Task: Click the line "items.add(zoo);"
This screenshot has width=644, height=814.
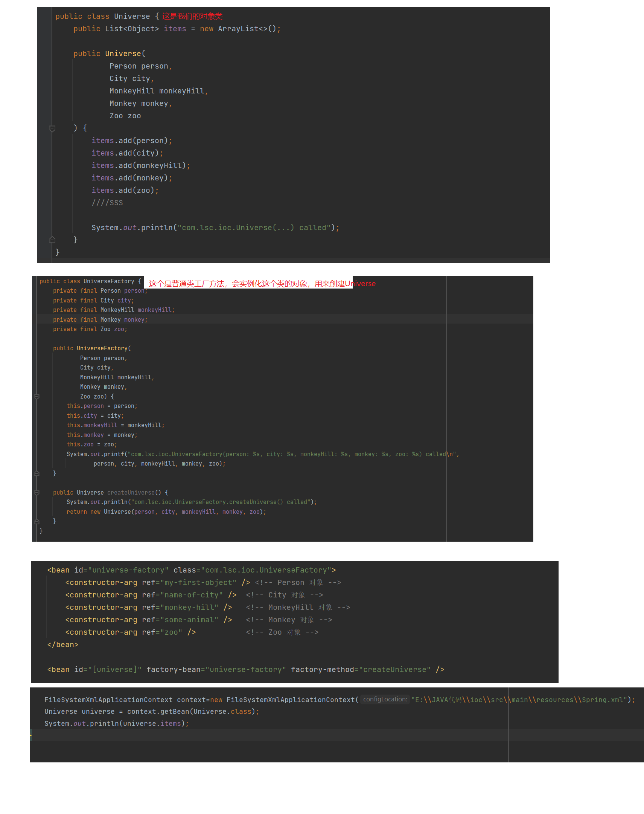Action: point(125,191)
